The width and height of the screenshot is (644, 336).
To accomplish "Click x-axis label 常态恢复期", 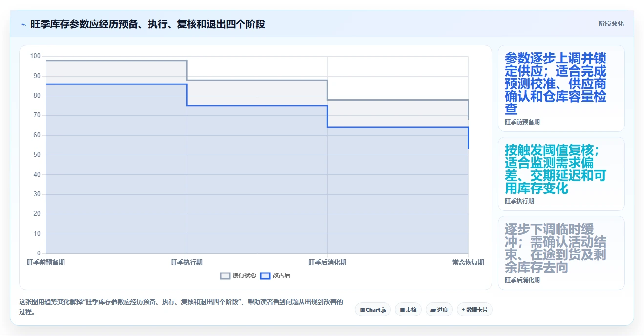I will [468, 262].
